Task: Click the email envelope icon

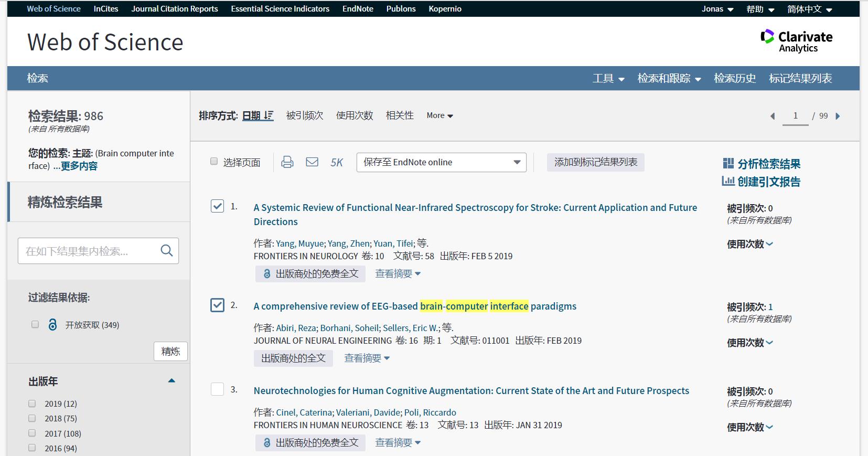Action: [312, 162]
